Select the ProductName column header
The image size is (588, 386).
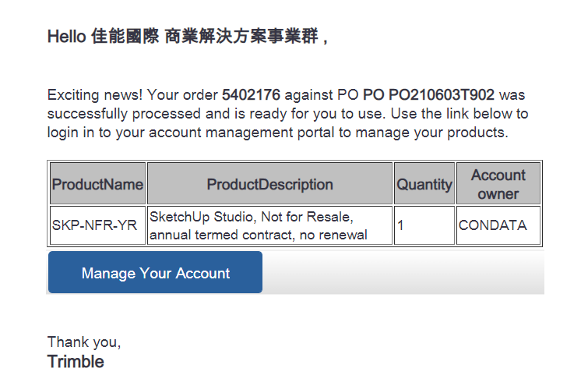[x=97, y=185]
